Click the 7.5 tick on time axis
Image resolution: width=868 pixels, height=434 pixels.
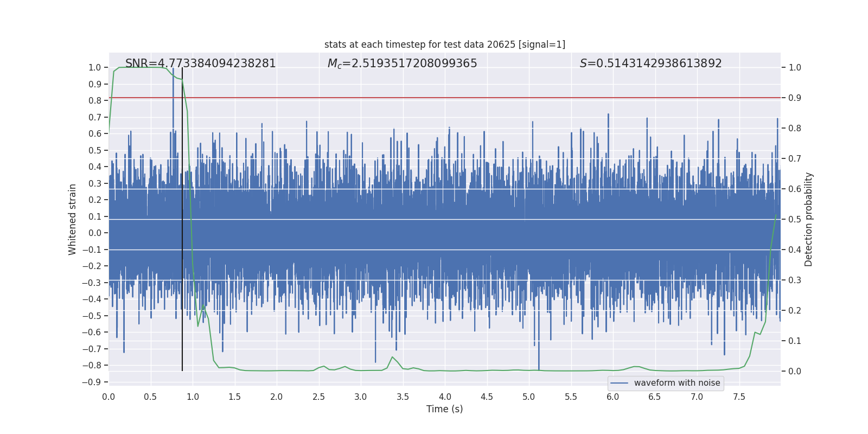pyautogui.click(x=739, y=397)
